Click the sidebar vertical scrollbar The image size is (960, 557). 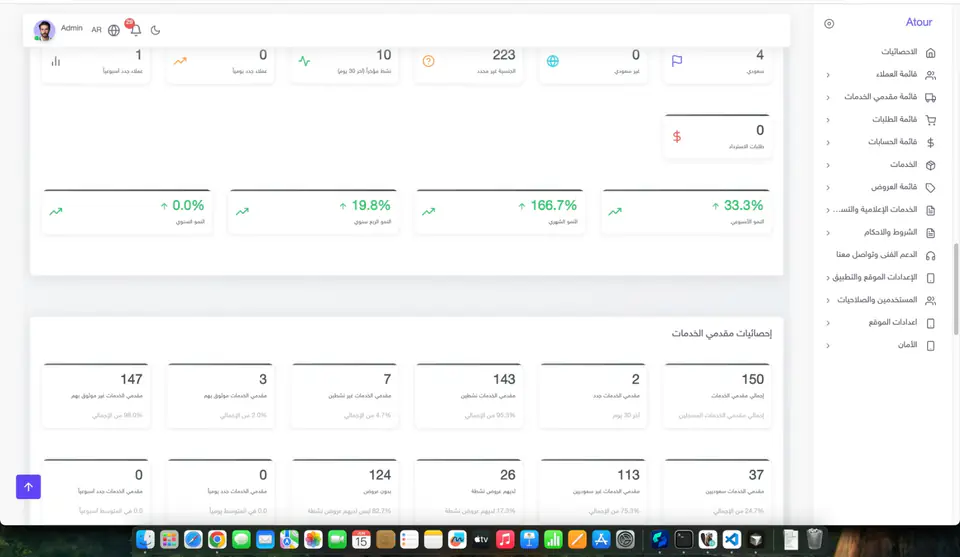point(956,289)
